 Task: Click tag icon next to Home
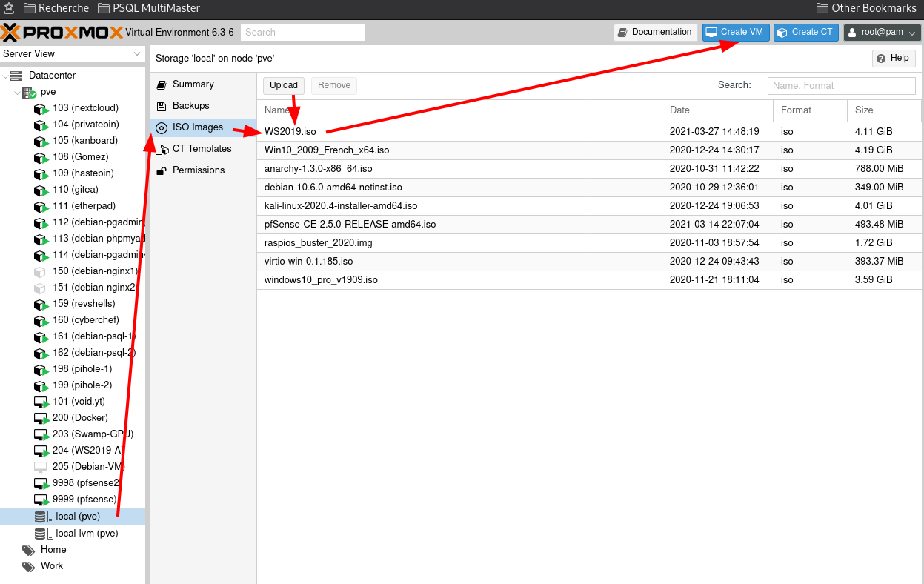tap(28, 551)
